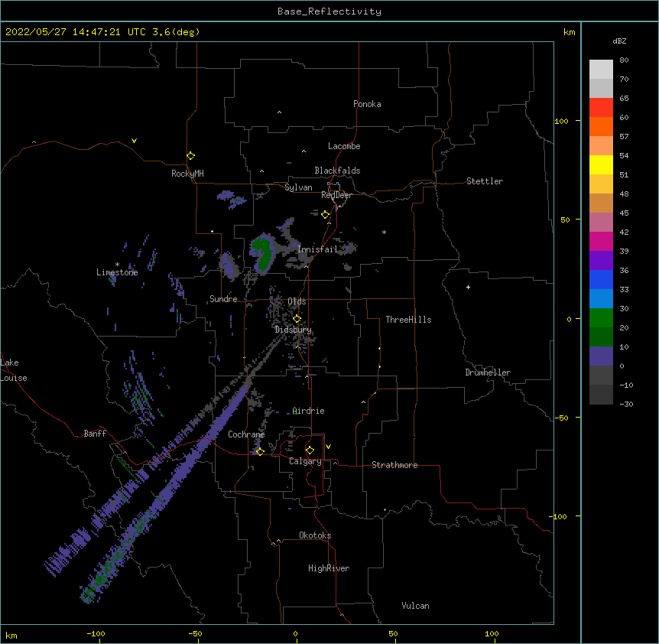
Task: Click the RedDeer city label
Action: (x=336, y=195)
